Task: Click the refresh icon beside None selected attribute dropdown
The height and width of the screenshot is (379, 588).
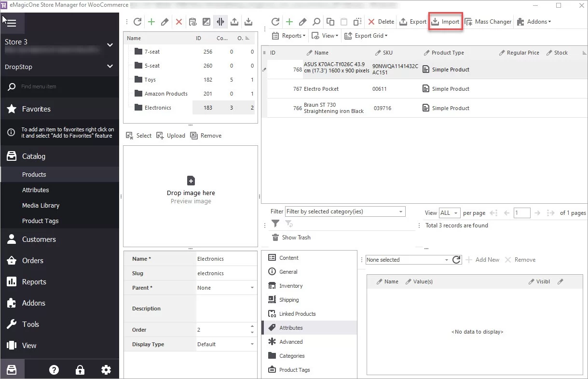Action: [x=456, y=259]
